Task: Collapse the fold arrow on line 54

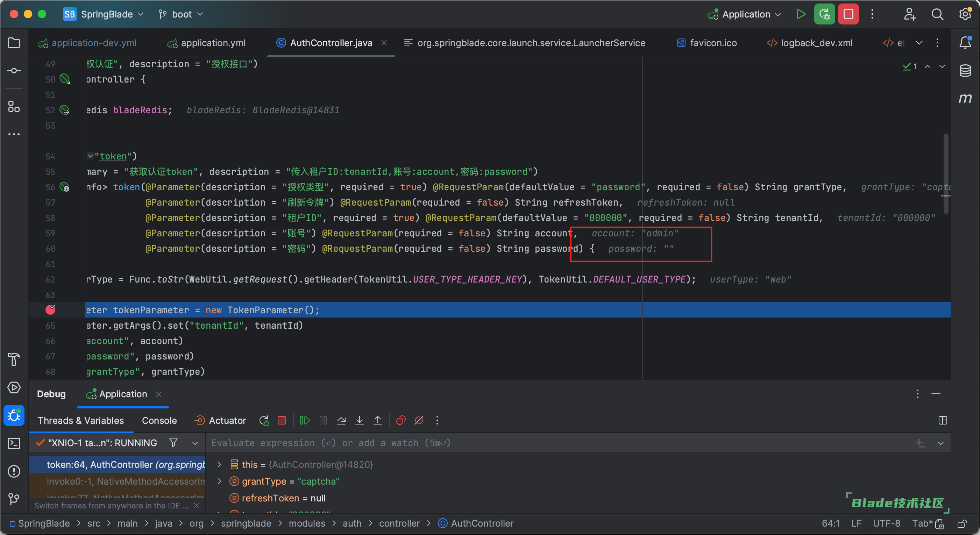Action: pyautogui.click(x=90, y=156)
